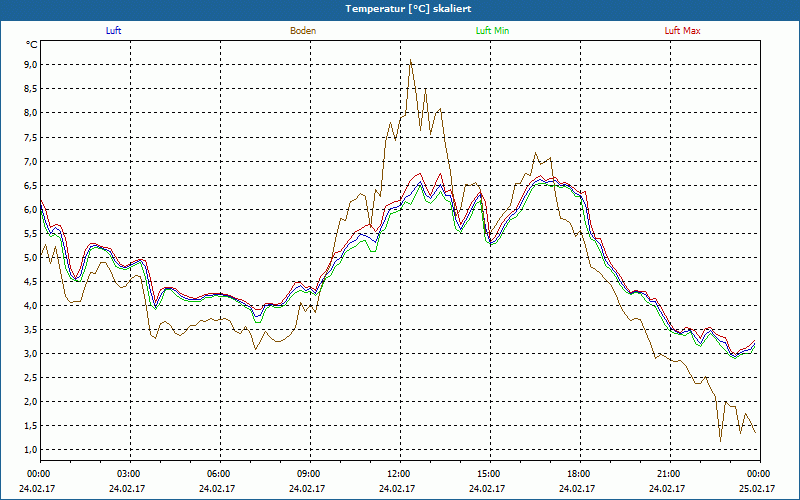Click the '2,0' y-axis value
The image size is (800, 500).
click(x=31, y=402)
